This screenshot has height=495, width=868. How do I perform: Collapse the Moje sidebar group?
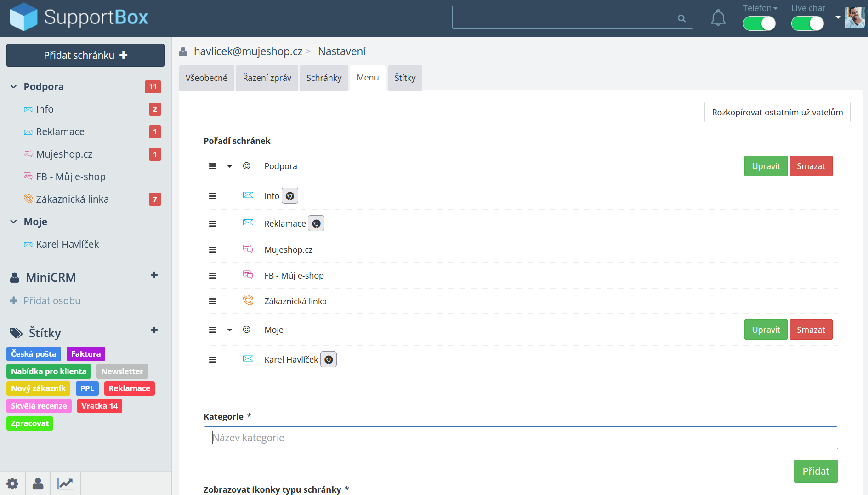point(14,222)
